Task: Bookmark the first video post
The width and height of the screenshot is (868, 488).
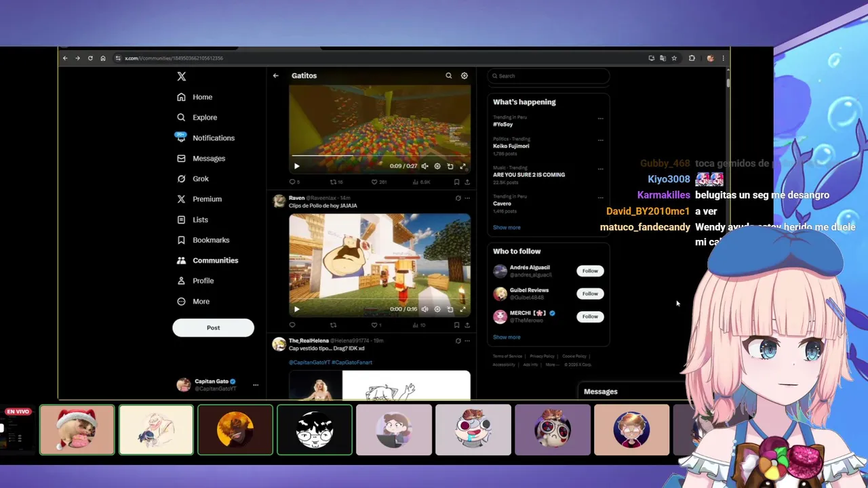Action: pos(456,182)
